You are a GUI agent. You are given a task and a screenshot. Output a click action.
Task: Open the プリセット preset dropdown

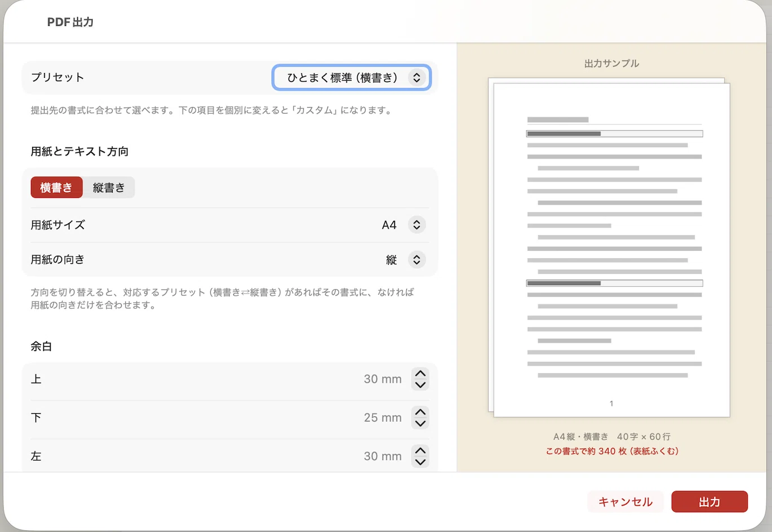coord(352,78)
